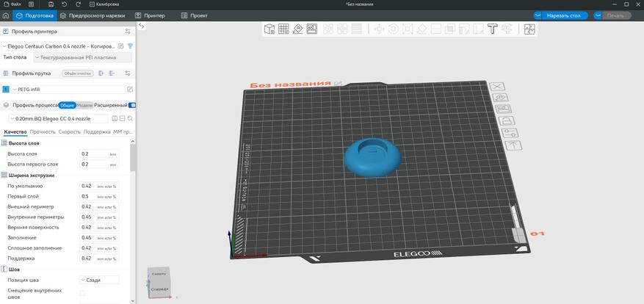The height and width of the screenshot is (304, 644).
Task: Select the Cut tool in the top toolbar
Action: [x=436, y=29]
